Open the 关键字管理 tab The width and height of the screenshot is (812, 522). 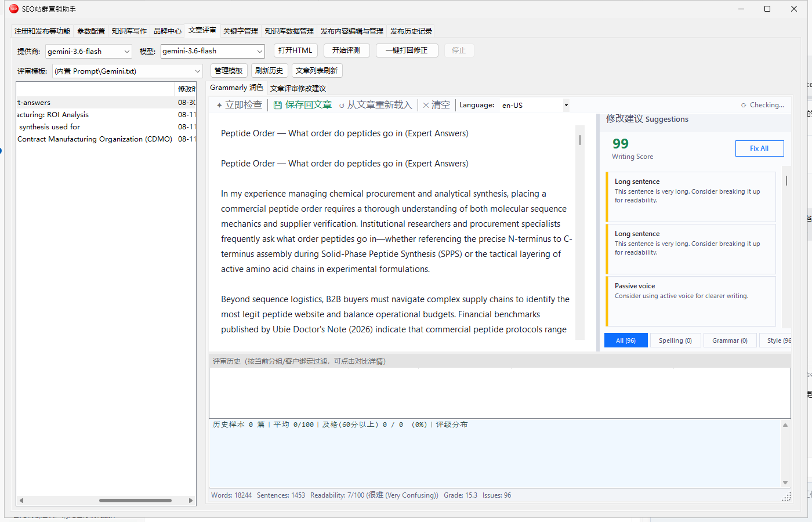pyautogui.click(x=241, y=31)
